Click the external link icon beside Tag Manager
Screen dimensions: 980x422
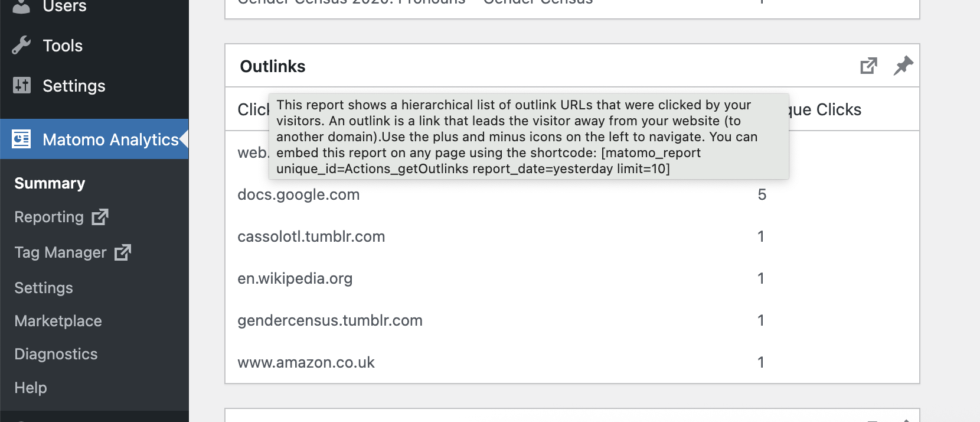(123, 252)
